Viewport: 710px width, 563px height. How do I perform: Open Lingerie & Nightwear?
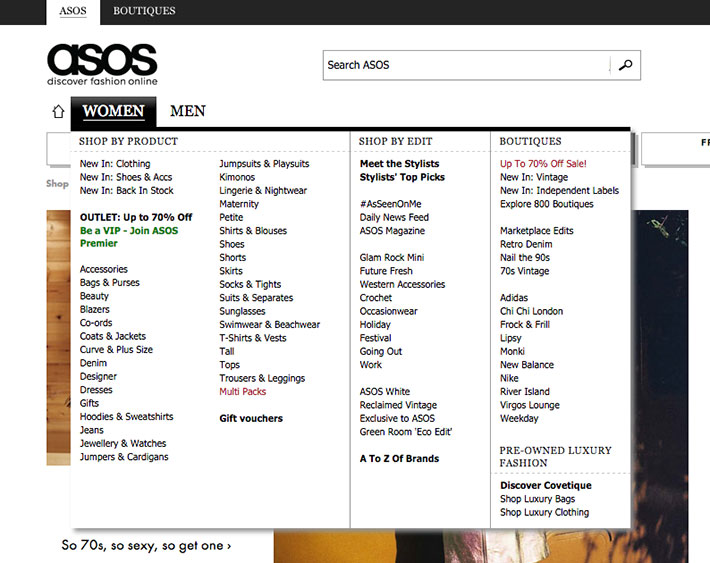[263, 191]
